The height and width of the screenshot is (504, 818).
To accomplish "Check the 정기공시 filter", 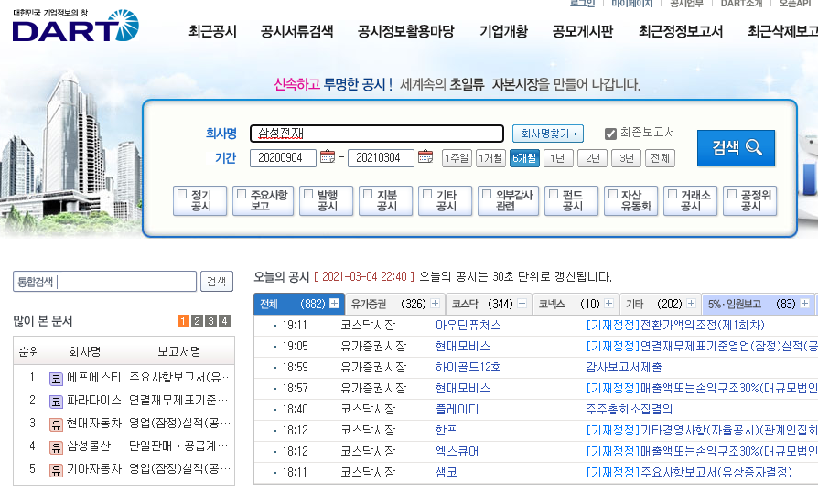I will pyautogui.click(x=182, y=194).
